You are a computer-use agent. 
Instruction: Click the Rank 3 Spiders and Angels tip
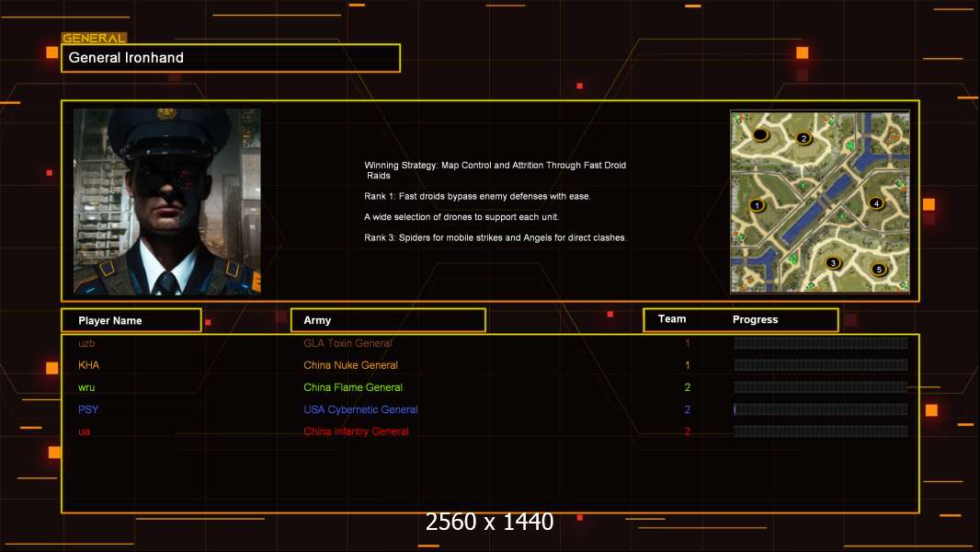coord(495,237)
